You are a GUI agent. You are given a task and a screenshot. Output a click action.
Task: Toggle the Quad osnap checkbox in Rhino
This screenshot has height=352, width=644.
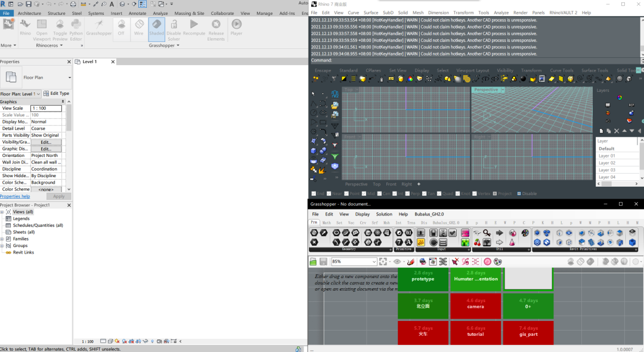tap(439, 193)
